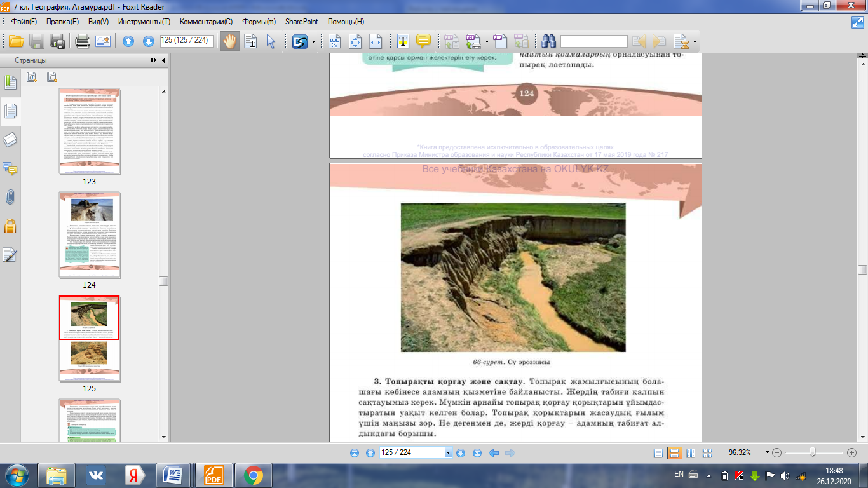Collapse the Pages navigation panel

[x=164, y=60]
